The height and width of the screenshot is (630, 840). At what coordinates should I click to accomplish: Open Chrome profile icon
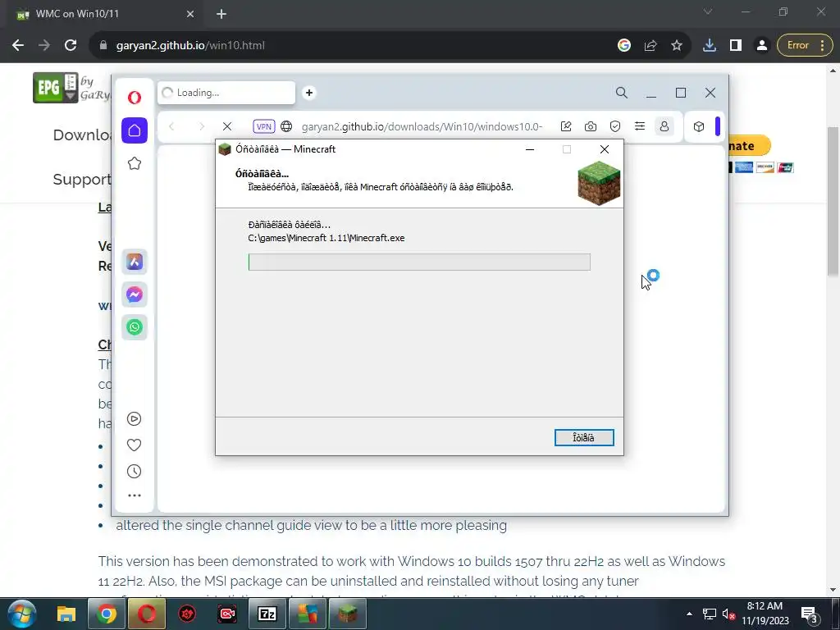point(762,46)
